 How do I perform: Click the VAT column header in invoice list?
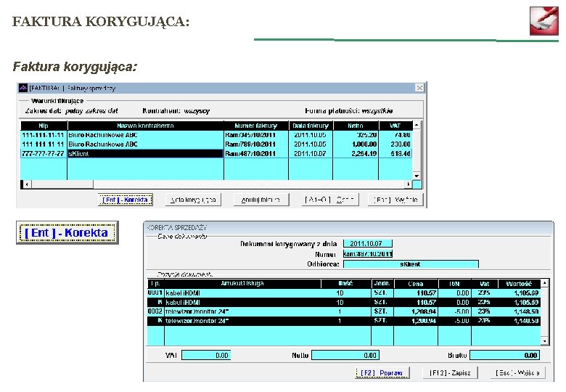point(395,126)
